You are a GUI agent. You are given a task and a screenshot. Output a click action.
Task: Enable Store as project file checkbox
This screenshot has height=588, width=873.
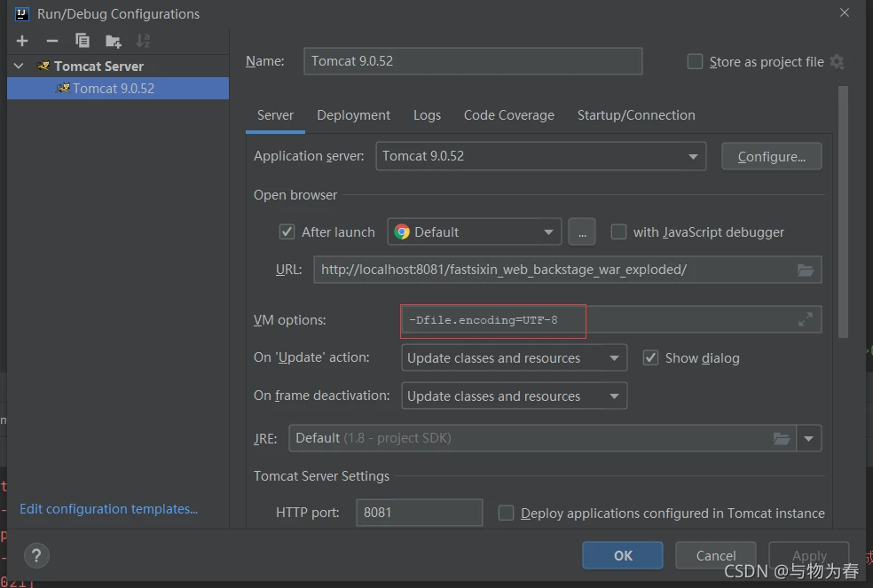point(695,62)
